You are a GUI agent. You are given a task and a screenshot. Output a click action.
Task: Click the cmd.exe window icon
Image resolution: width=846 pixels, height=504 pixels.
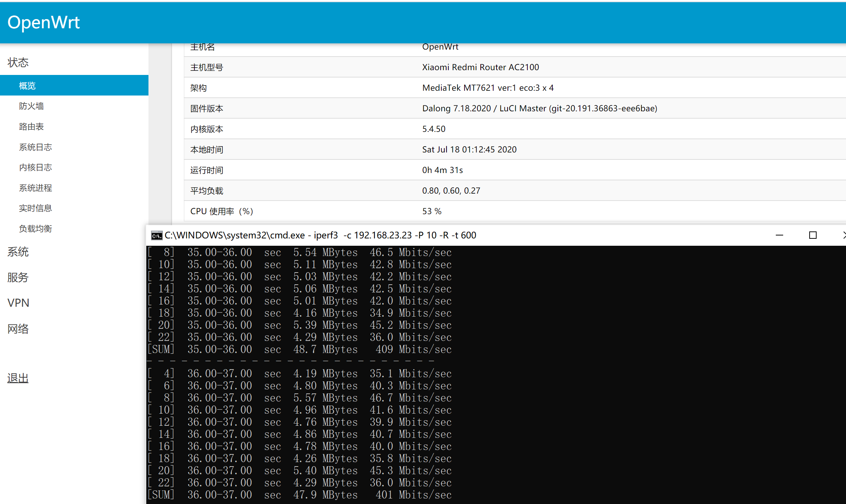pyautogui.click(x=157, y=235)
